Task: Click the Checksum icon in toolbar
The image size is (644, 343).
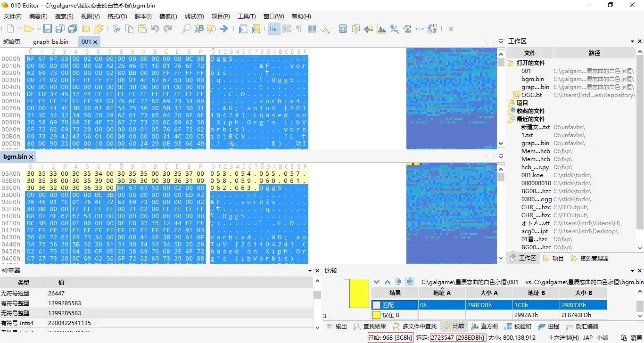Action: pos(407,29)
